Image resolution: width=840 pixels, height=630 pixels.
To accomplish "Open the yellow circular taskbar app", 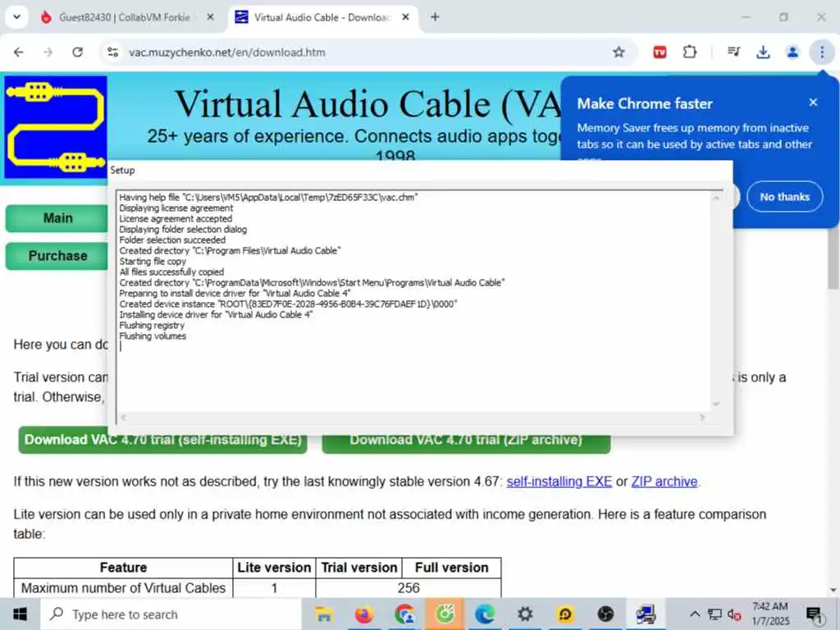I will coord(565,614).
